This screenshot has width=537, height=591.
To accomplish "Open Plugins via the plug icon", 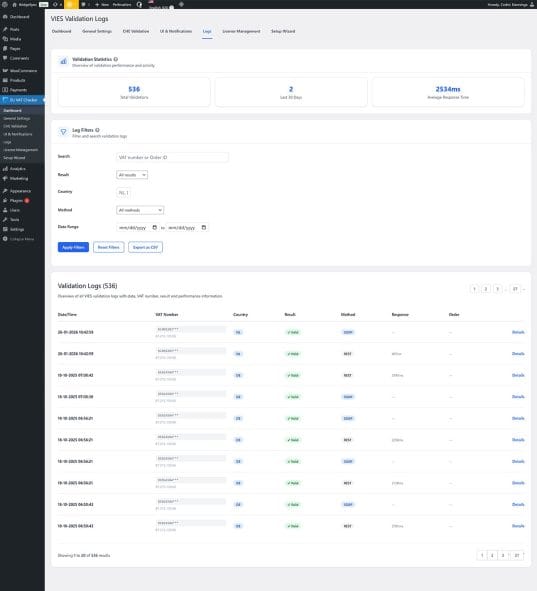I will point(5,201).
